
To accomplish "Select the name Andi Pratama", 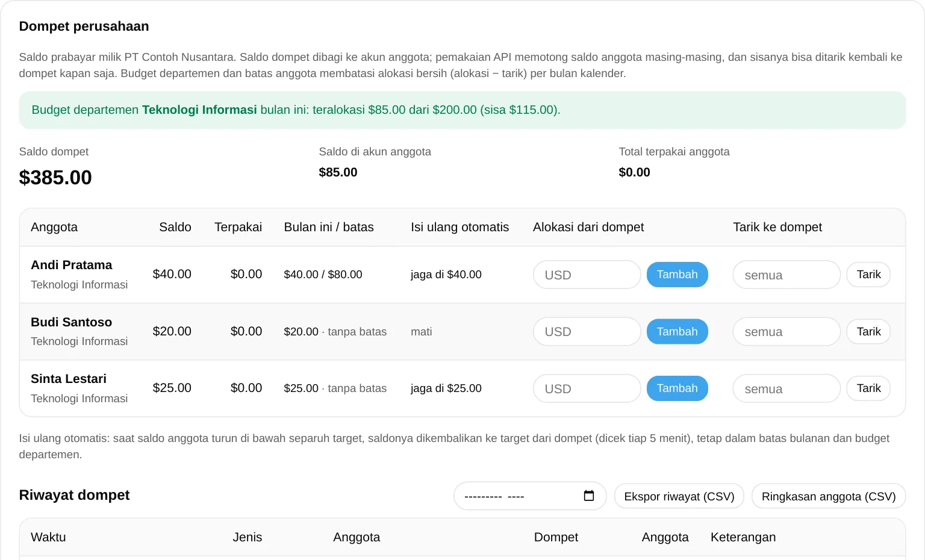I will click(72, 265).
